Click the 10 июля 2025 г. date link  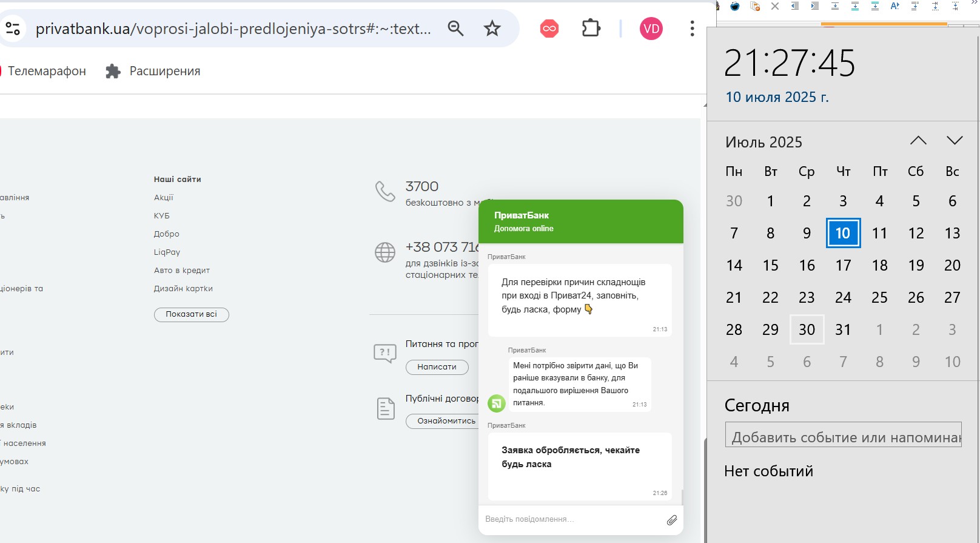pyautogui.click(x=777, y=97)
